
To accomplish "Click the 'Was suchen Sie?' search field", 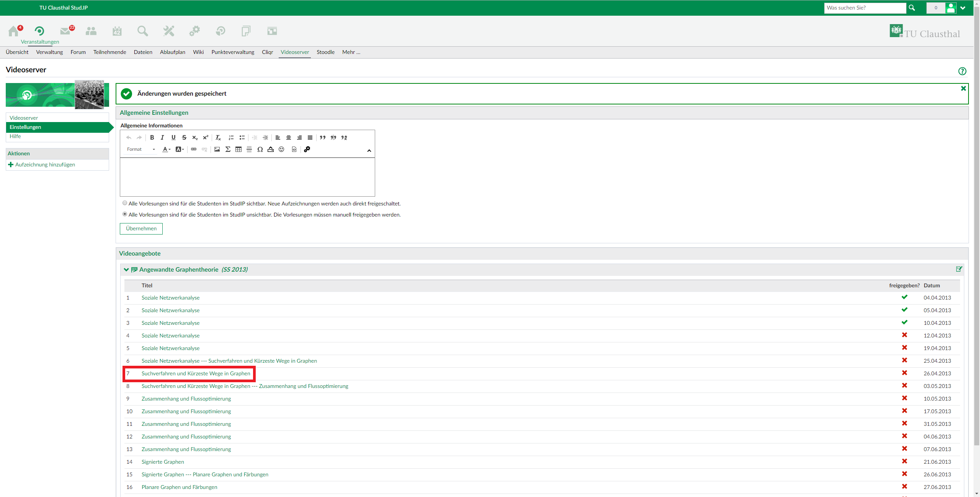I will tap(865, 8).
